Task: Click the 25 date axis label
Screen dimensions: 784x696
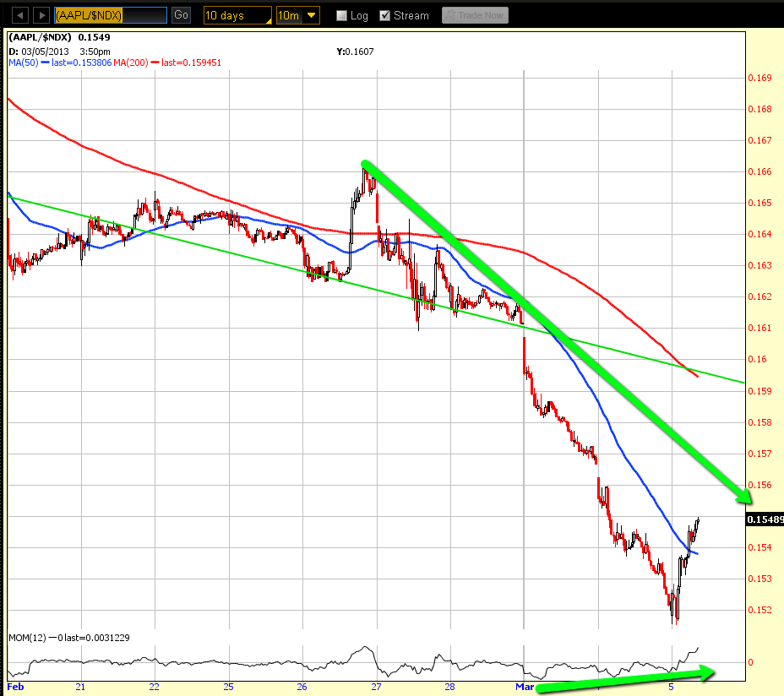Action: click(228, 687)
